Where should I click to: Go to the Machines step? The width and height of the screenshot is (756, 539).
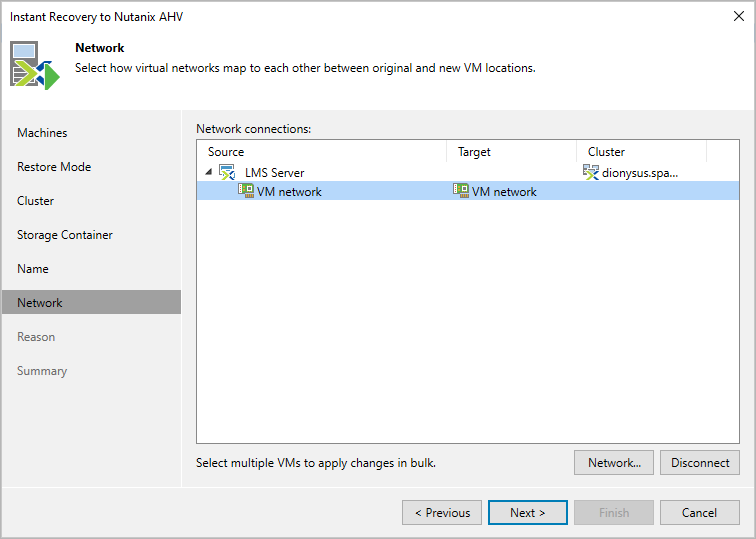[42, 133]
